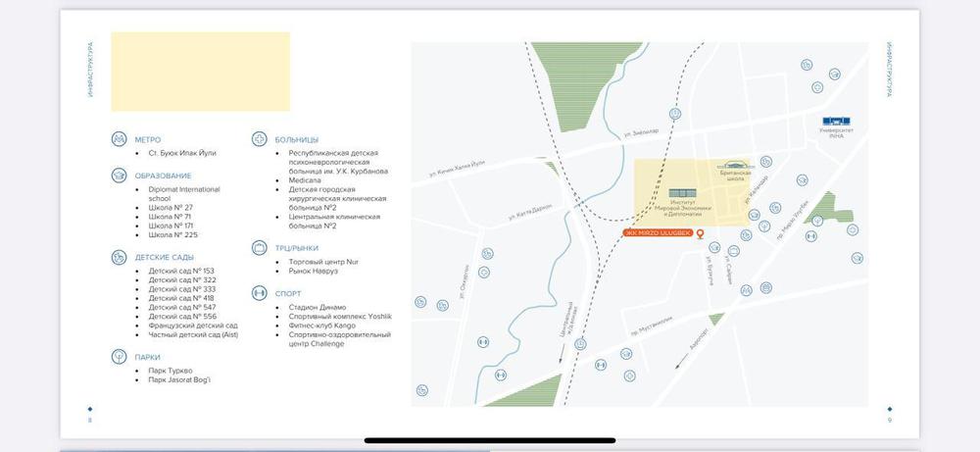Screen dimensions: 980x452
Task: Click the Парк Jasorat Bog'i entry
Action: pyautogui.click(x=178, y=380)
